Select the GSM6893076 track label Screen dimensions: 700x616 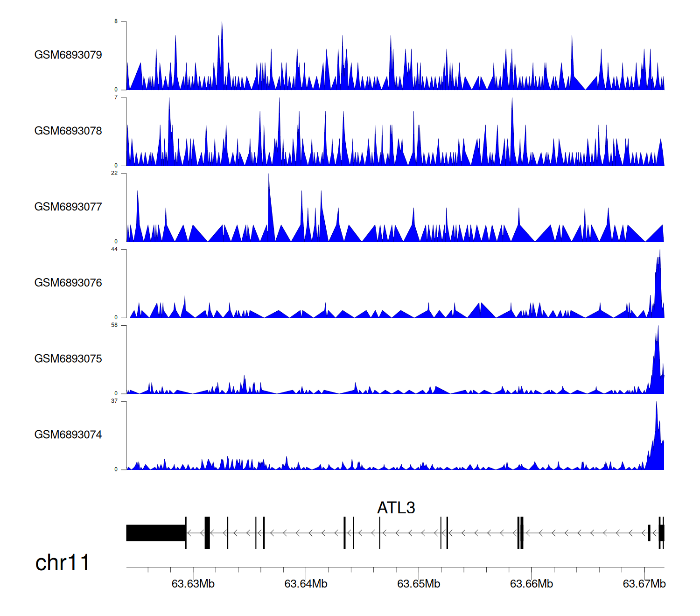(x=68, y=283)
